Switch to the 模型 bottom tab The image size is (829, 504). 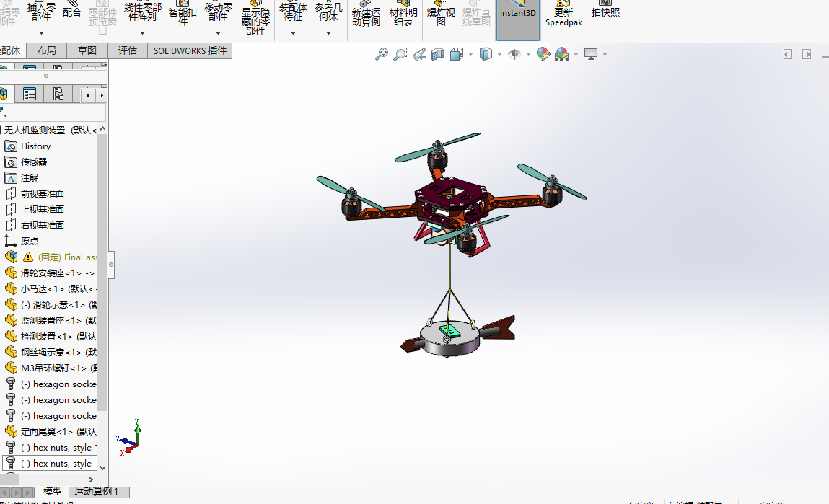click(x=53, y=491)
